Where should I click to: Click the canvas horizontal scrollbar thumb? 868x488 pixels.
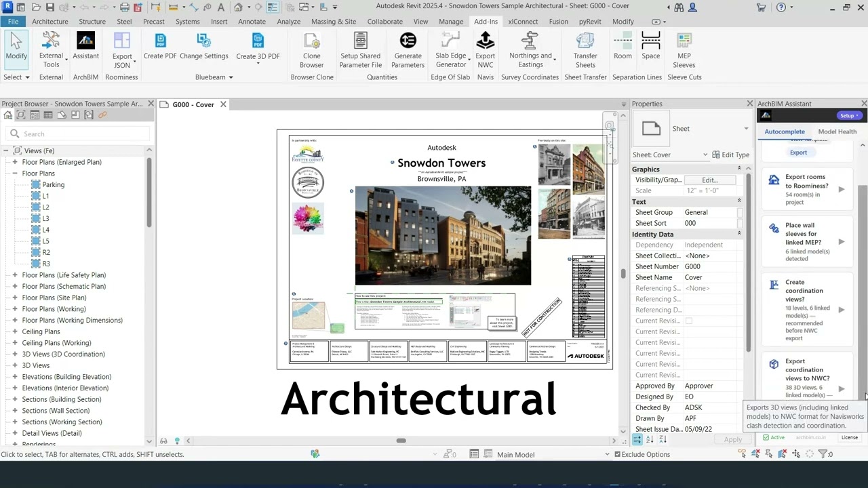[401, 441]
